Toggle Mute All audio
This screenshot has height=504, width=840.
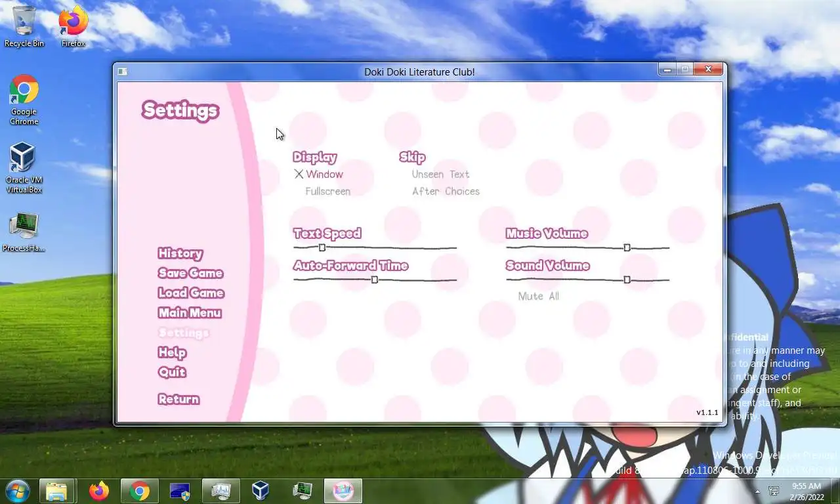click(538, 297)
